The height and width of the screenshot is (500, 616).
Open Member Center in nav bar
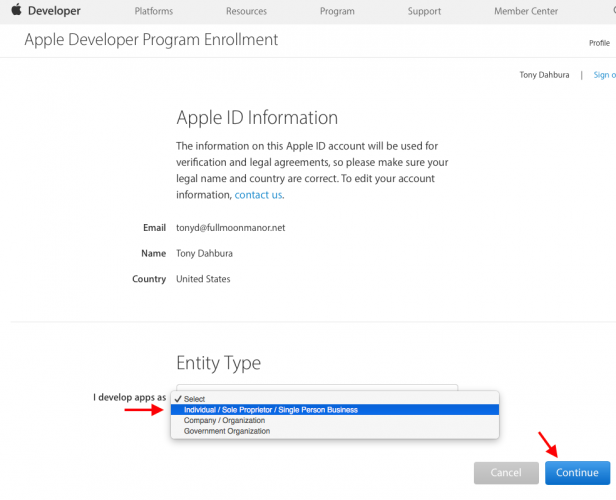click(x=526, y=11)
